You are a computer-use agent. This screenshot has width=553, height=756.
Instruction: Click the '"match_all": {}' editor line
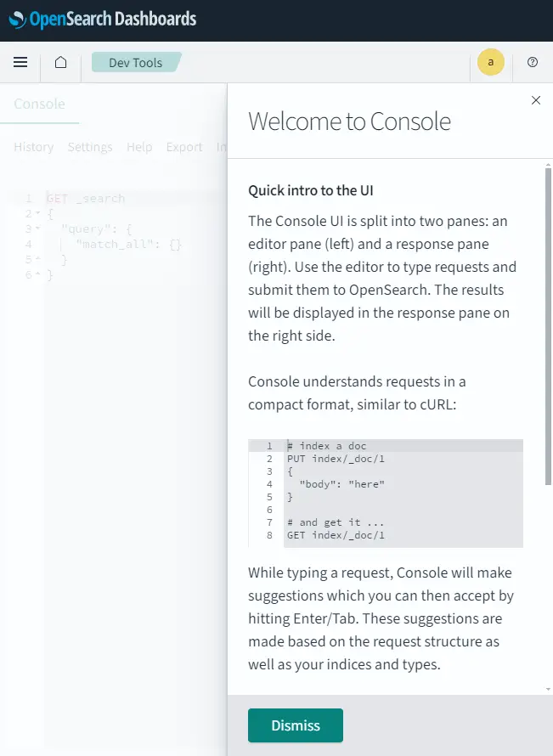[x=128, y=245]
